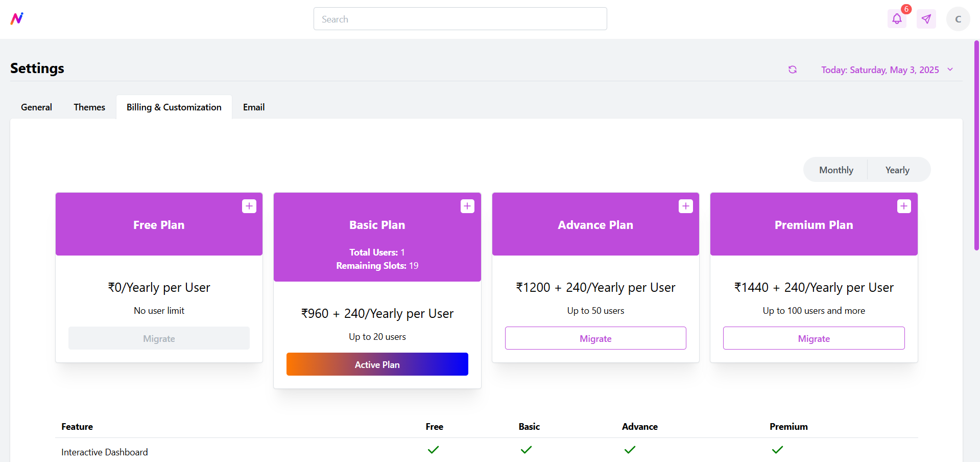Click the No user limit text
The image size is (980, 462).
pos(159,311)
